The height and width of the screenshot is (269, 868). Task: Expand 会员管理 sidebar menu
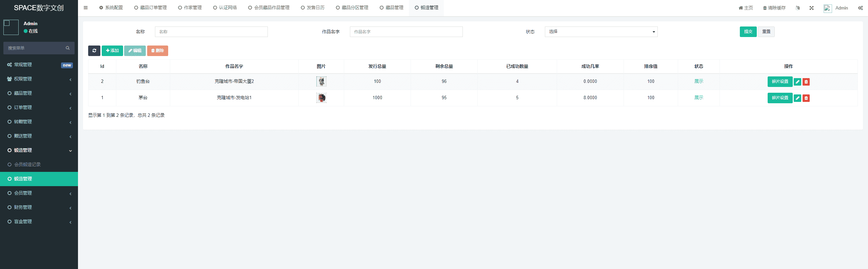(39, 193)
